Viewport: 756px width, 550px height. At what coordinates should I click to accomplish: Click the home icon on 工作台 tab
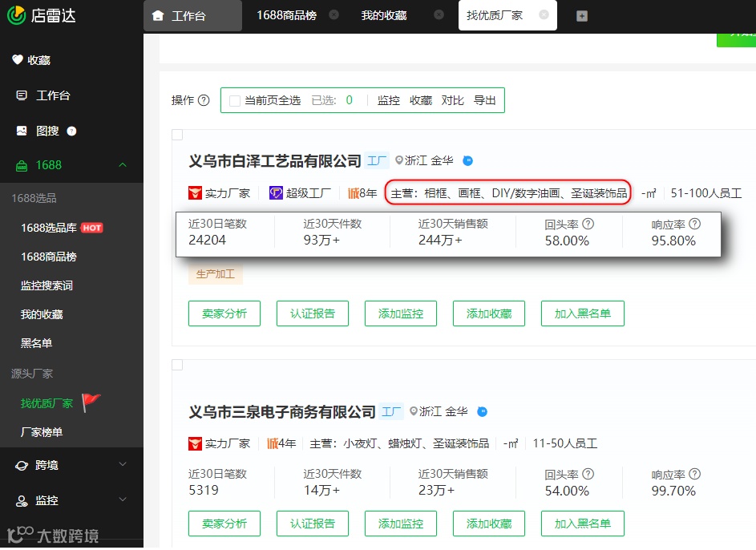(158, 16)
